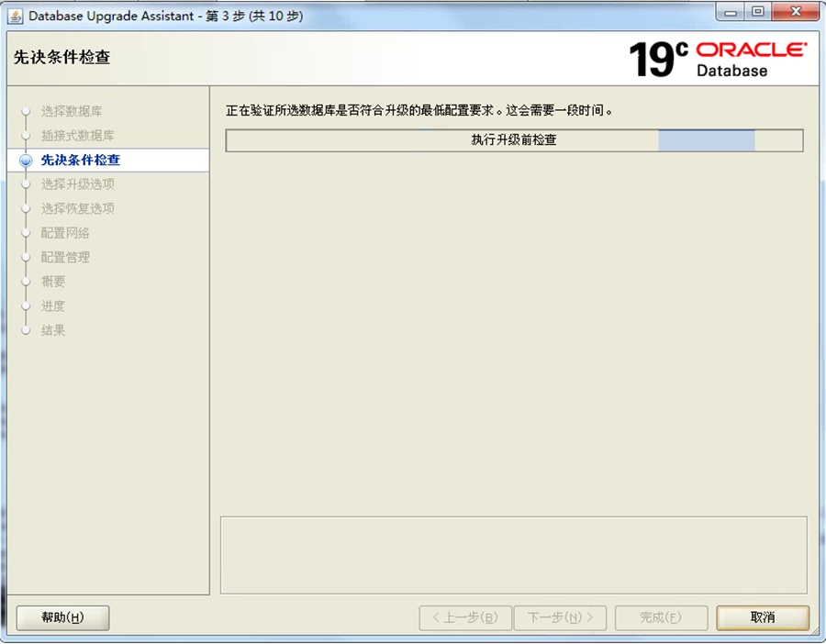Open help via the 帮助(H) button
This screenshot has width=826, height=644.
point(61,617)
